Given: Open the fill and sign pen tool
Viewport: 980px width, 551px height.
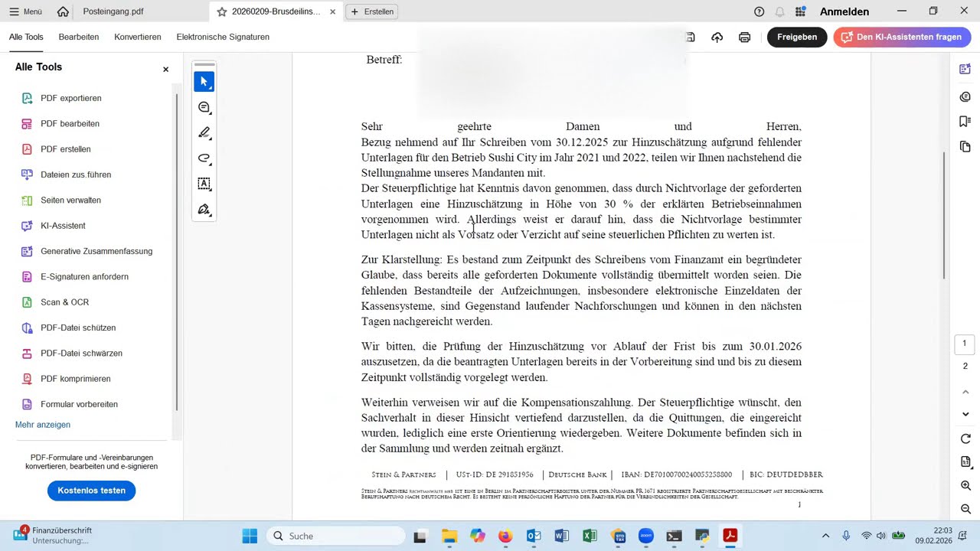Looking at the screenshot, I should coord(204,210).
